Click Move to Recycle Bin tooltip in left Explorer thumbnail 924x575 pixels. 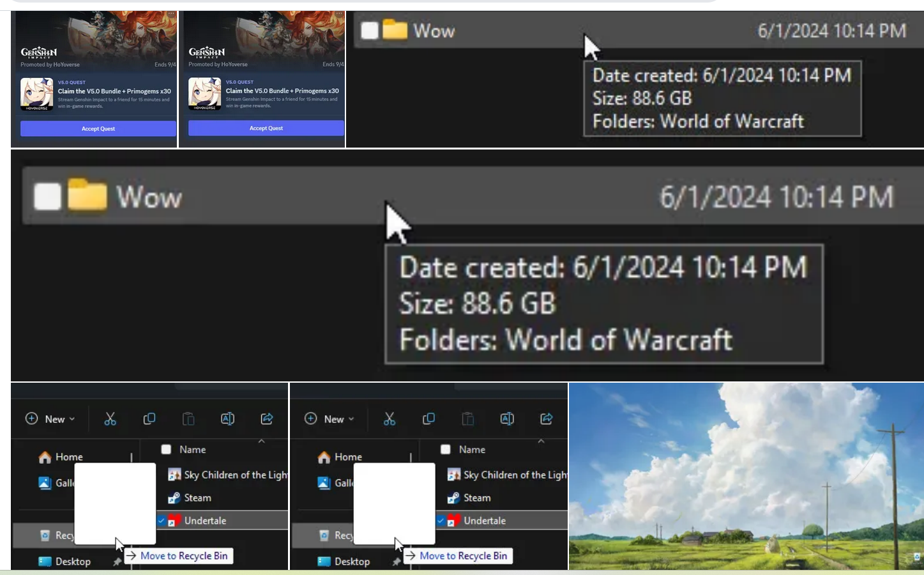[178, 556]
